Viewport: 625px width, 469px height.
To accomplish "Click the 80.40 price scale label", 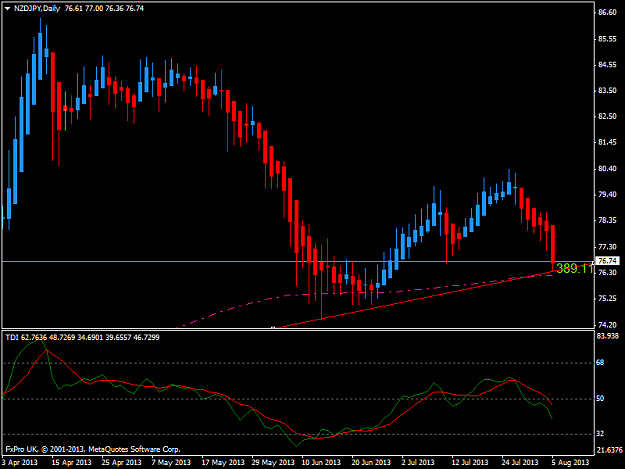I will point(607,169).
